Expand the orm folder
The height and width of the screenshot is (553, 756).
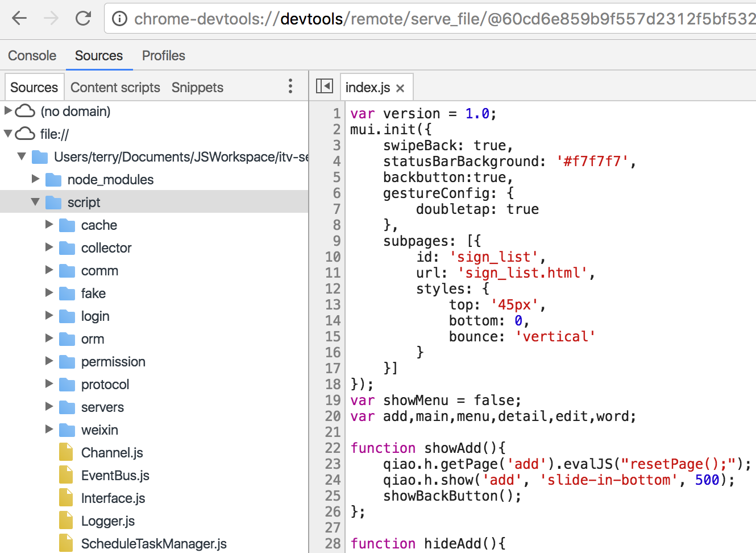click(49, 338)
